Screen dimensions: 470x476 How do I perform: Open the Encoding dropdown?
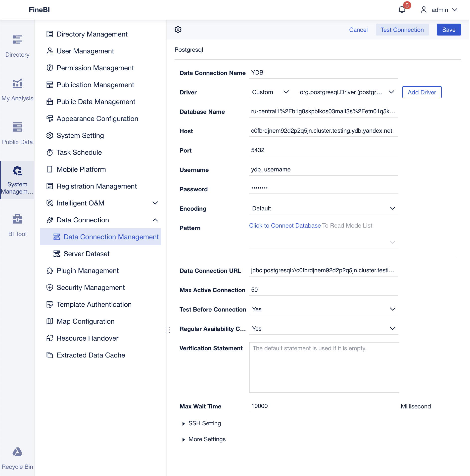click(x=323, y=208)
